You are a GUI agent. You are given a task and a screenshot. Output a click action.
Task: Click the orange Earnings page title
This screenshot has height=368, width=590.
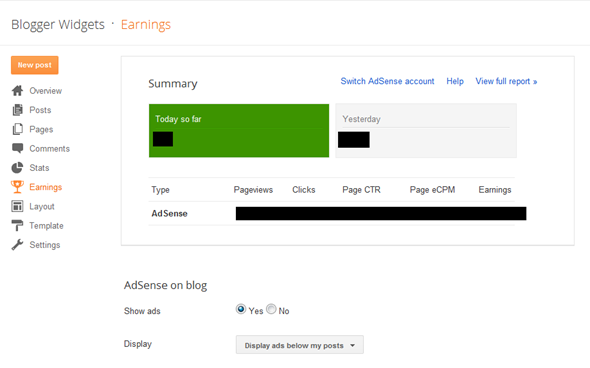(146, 24)
